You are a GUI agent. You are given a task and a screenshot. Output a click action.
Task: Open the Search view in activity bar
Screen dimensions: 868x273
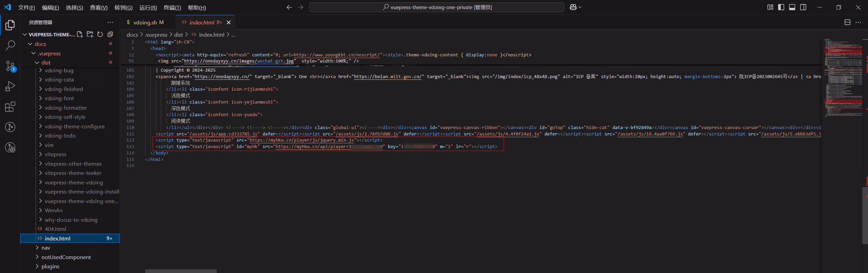(10, 45)
